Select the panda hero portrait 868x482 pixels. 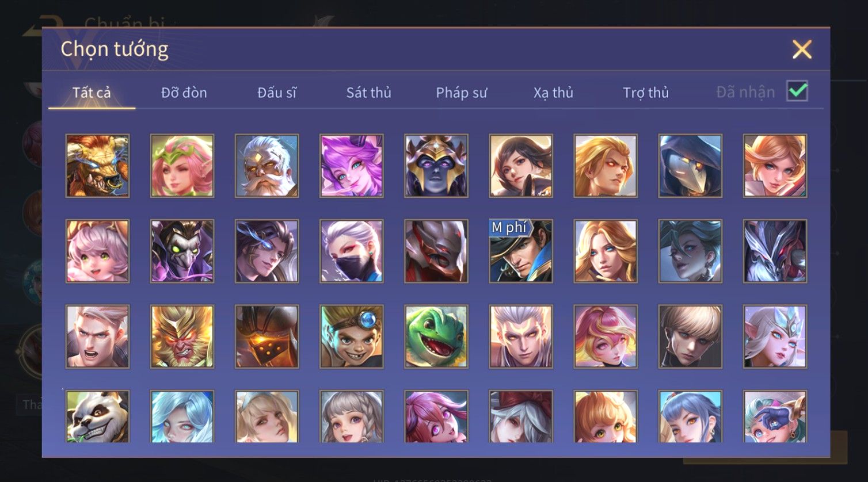97,416
